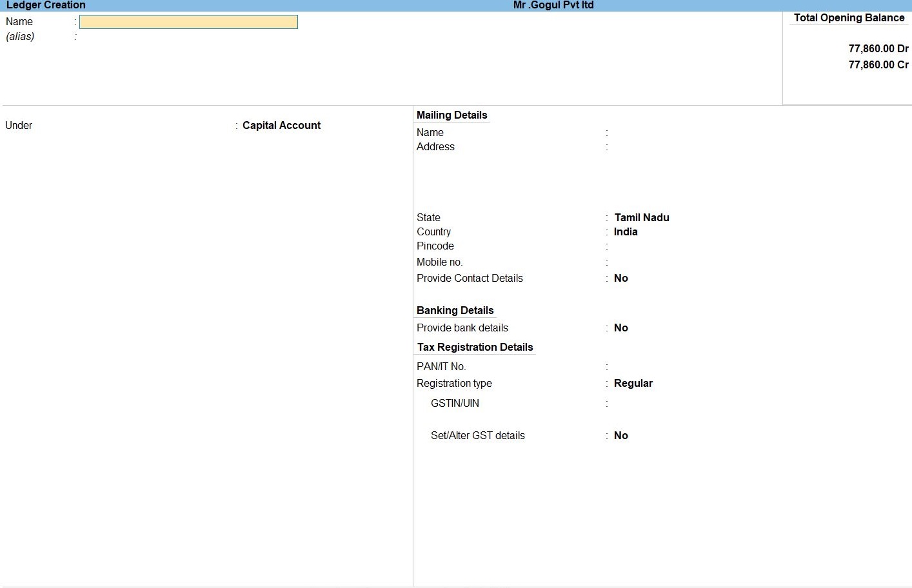Click the Pincode entry field
The image size is (912, 588).
point(677,246)
